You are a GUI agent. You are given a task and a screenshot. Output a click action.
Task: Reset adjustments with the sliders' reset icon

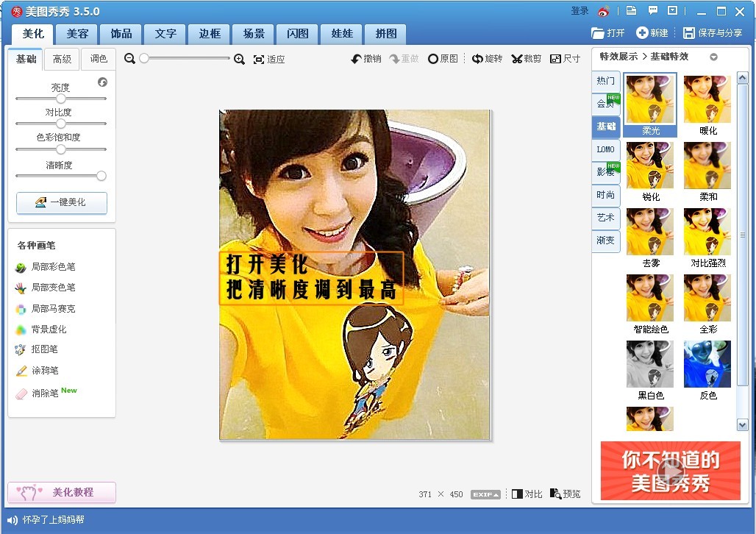coord(102,82)
